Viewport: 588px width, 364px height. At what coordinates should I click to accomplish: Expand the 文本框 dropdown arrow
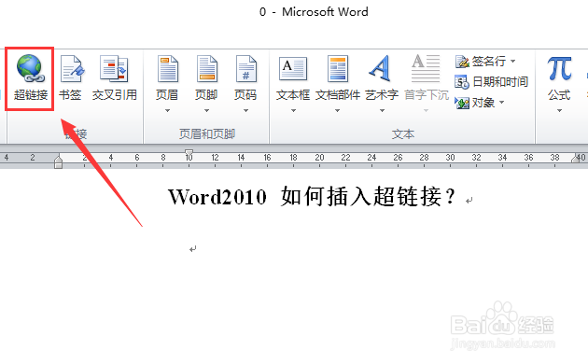(x=293, y=110)
